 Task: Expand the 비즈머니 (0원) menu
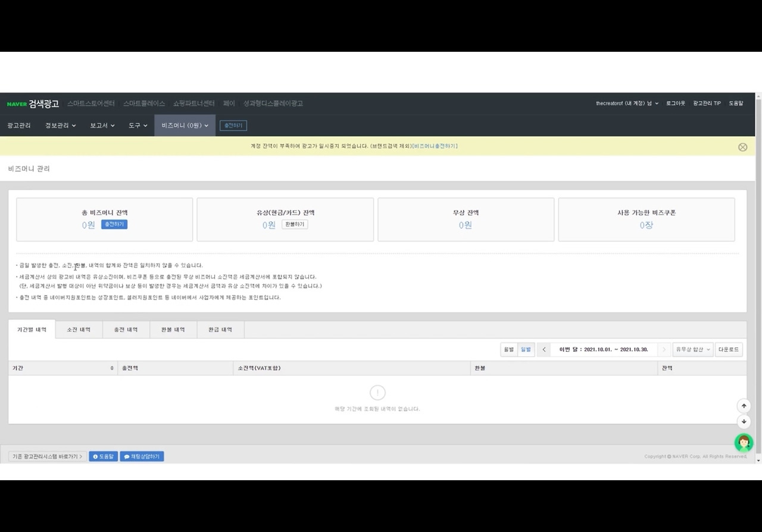click(x=185, y=126)
